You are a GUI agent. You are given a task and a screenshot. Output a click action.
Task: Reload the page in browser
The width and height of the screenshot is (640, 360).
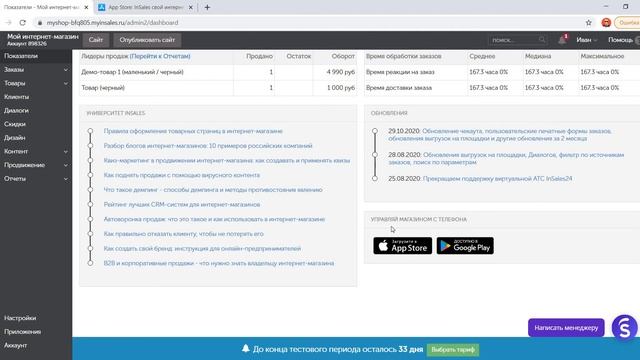click(x=22, y=23)
